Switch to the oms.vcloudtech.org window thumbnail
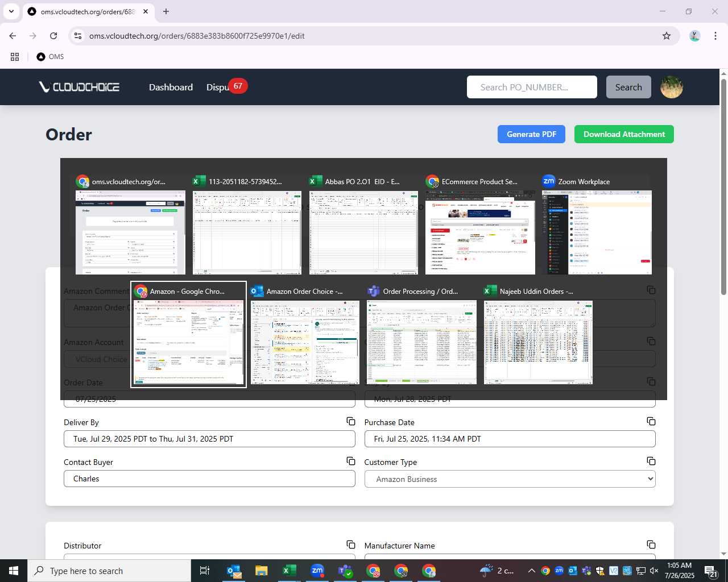 (x=130, y=225)
